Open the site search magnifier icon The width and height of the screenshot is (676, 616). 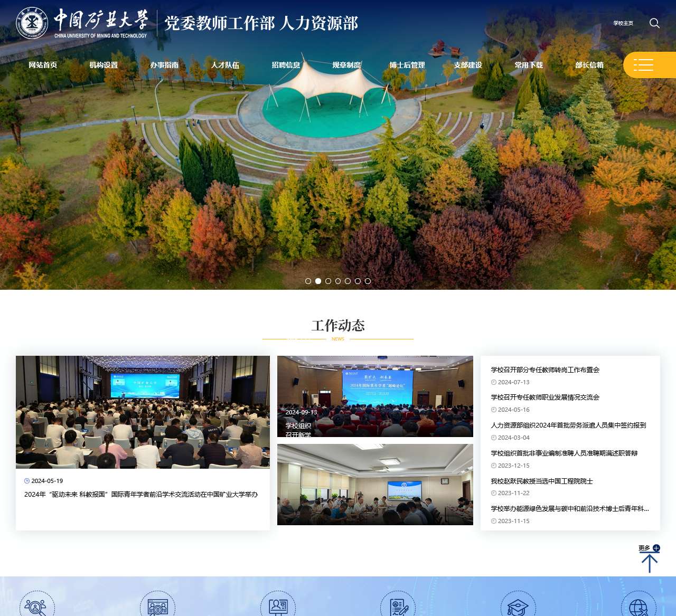(654, 23)
